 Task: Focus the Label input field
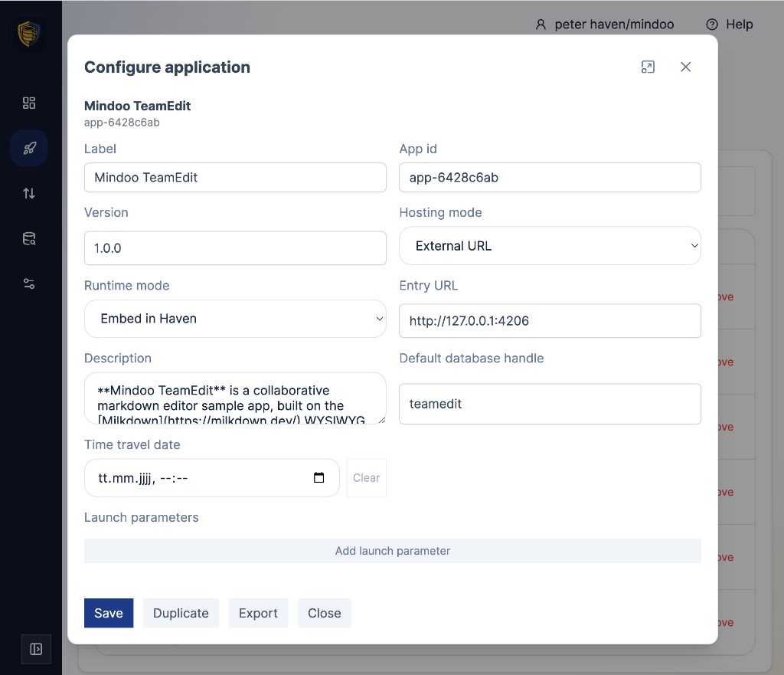(x=235, y=177)
